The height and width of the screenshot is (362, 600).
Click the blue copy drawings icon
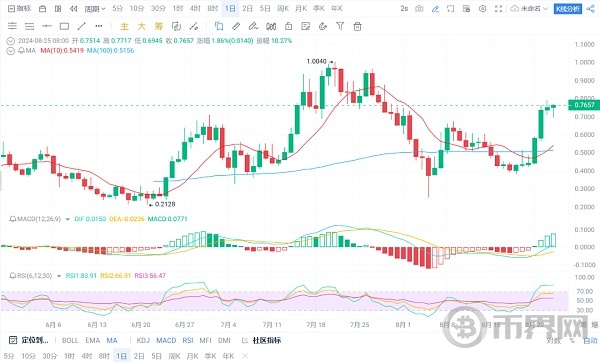point(219,26)
